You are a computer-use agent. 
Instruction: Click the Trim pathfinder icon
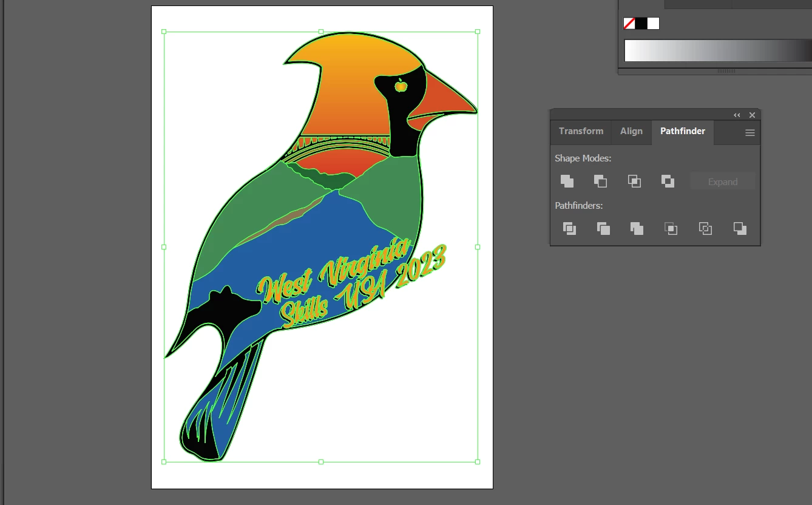tap(603, 228)
